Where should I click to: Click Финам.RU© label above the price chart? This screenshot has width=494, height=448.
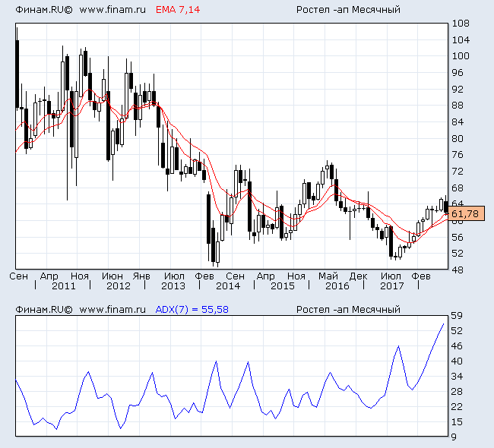(44, 10)
